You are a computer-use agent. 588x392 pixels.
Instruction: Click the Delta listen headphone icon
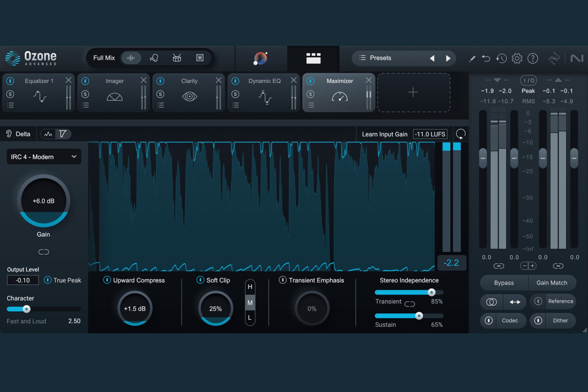pos(9,134)
